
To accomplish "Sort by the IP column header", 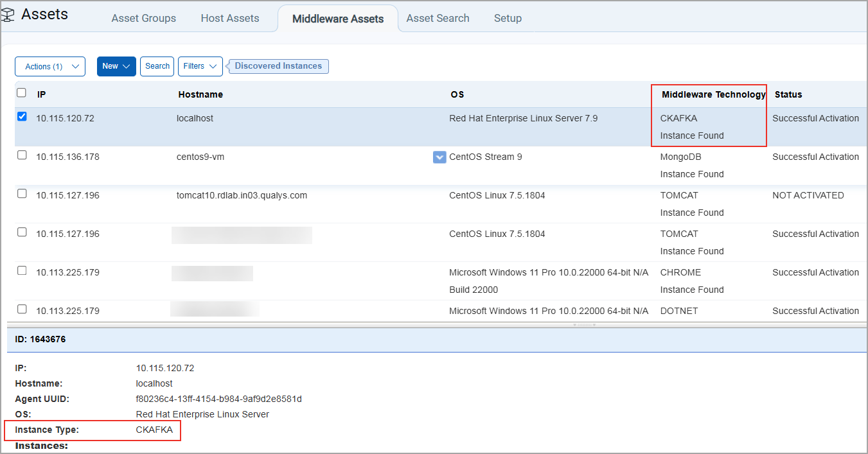I will pos(41,94).
